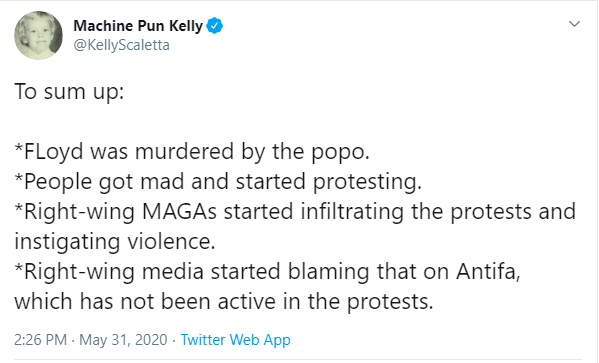Click the 'instigating violence.' text line
The width and height of the screenshot is (599, 363).
click(x=115, y=241)
